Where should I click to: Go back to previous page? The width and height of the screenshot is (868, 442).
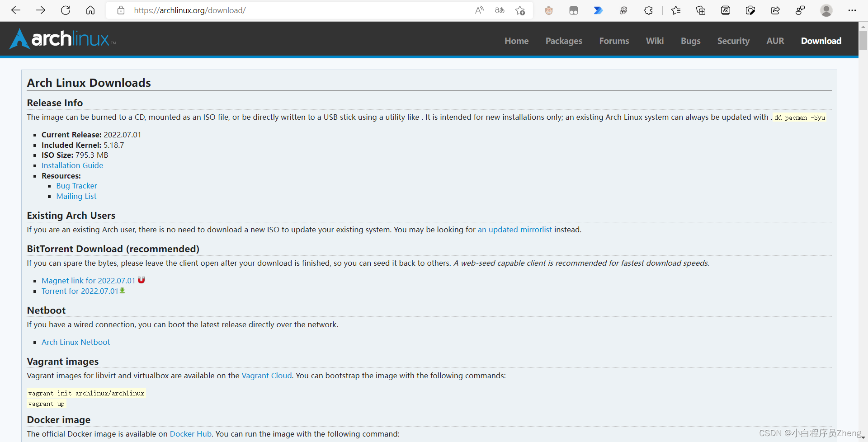click(16, 10)
